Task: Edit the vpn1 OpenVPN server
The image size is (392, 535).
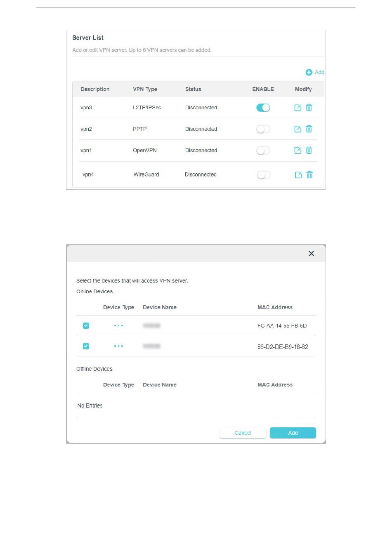Action: tap(298, 151)
